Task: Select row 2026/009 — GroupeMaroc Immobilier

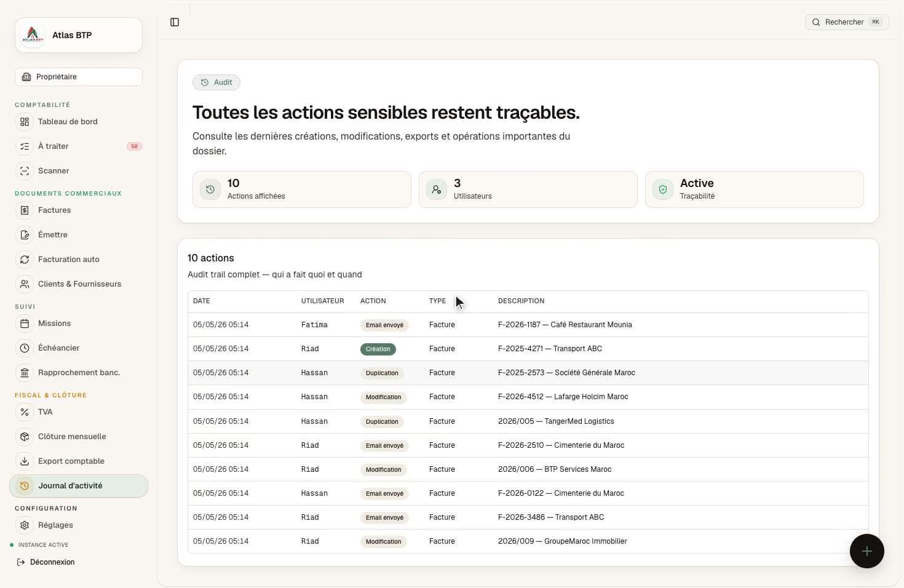Action: pyautogui.click(x=528, y=541)
